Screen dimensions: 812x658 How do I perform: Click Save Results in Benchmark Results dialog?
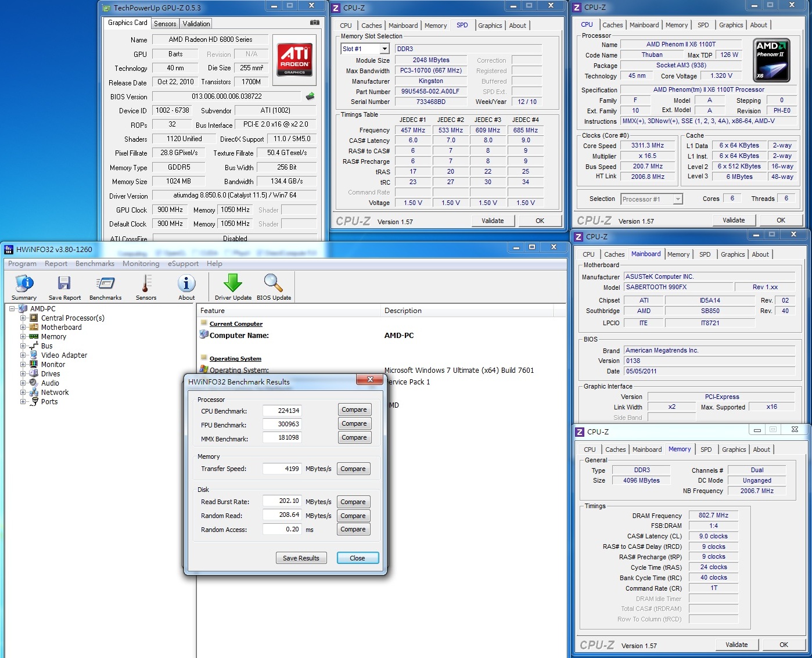click(301, 558)
